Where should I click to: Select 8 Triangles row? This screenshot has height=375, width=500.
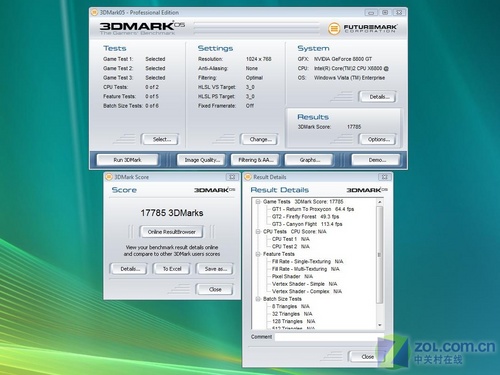291,306
